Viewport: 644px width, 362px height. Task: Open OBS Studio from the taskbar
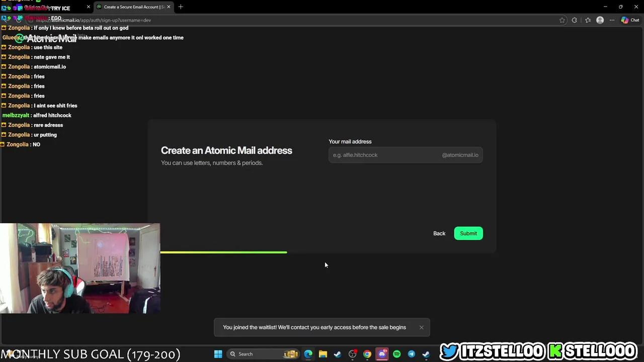tap(352, 354)
